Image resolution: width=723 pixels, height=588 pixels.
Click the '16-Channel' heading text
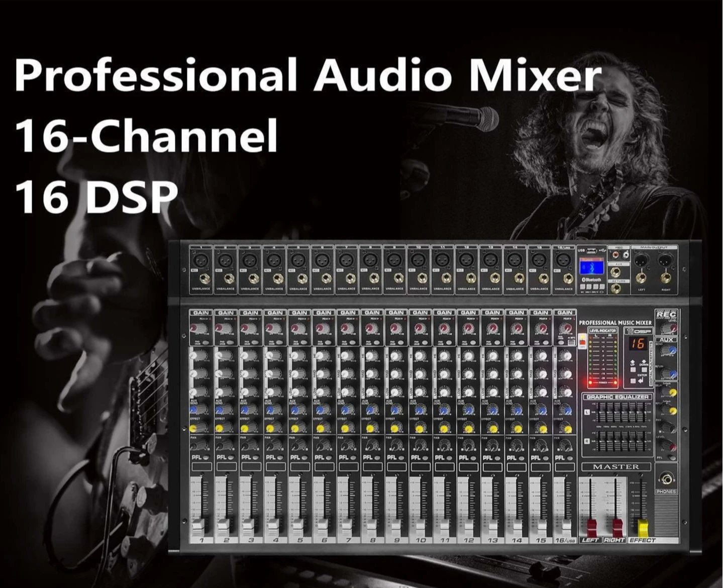(146, 136)
